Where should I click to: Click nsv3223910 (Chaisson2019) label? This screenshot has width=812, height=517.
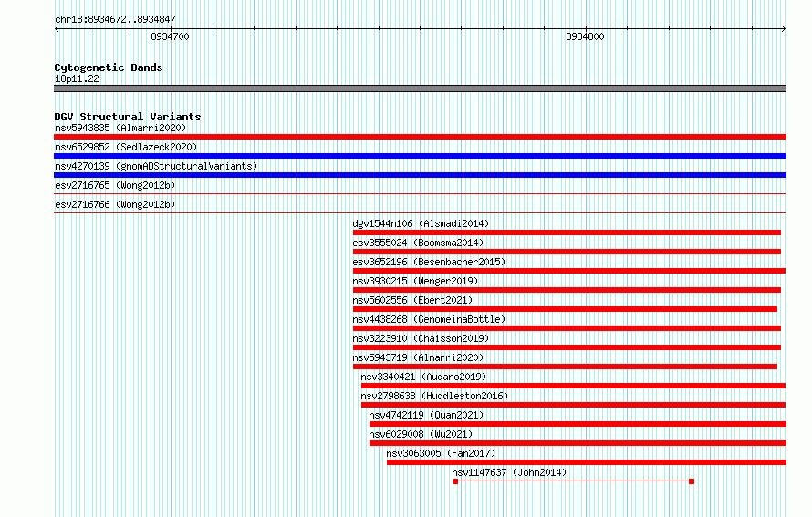click(x=421, y=338)
